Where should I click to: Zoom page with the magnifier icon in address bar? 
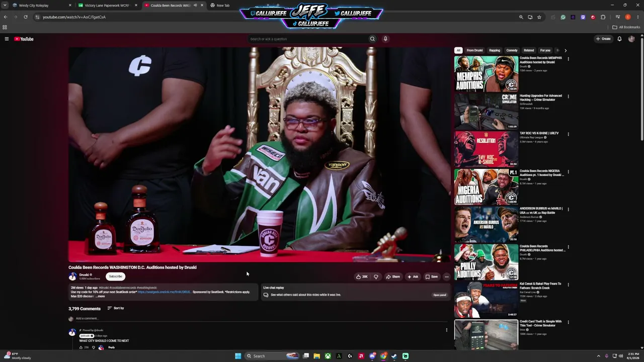(x=521, y=17)
